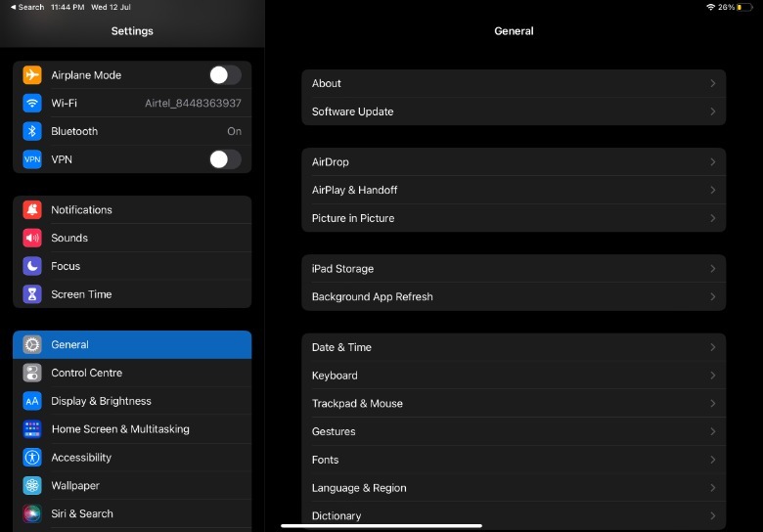Open About via its chevron

pyautogui.click(x=712, y=83)
